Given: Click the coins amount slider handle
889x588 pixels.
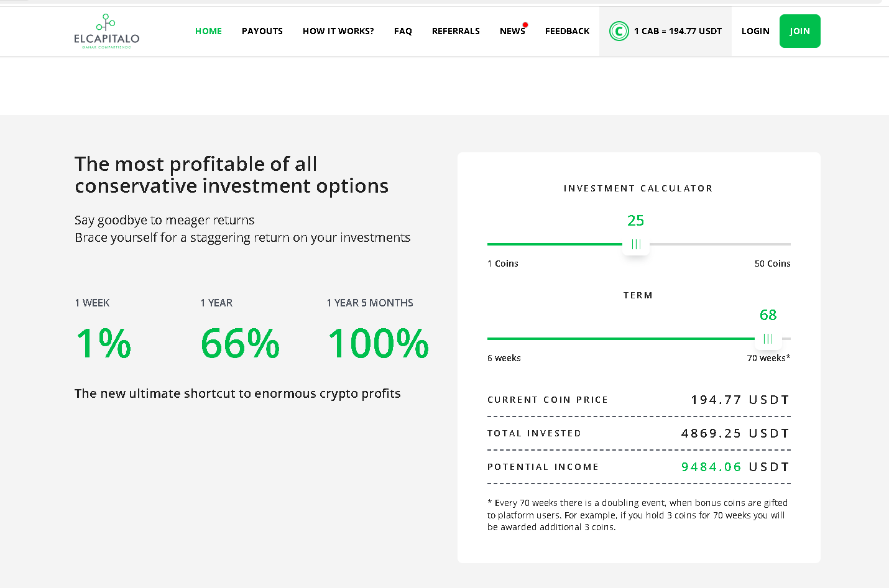Looking at the screenshot, I should [x=636, y=244].
